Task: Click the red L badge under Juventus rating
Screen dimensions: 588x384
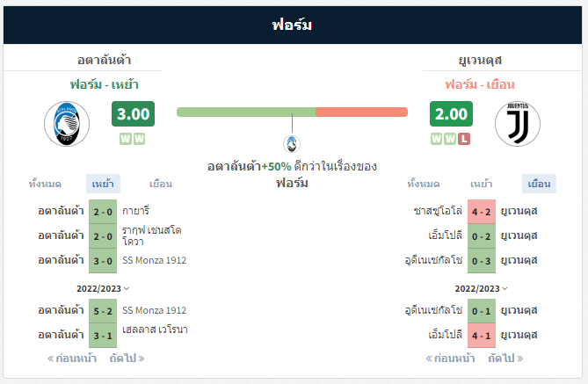Action: tap(464, 139)
